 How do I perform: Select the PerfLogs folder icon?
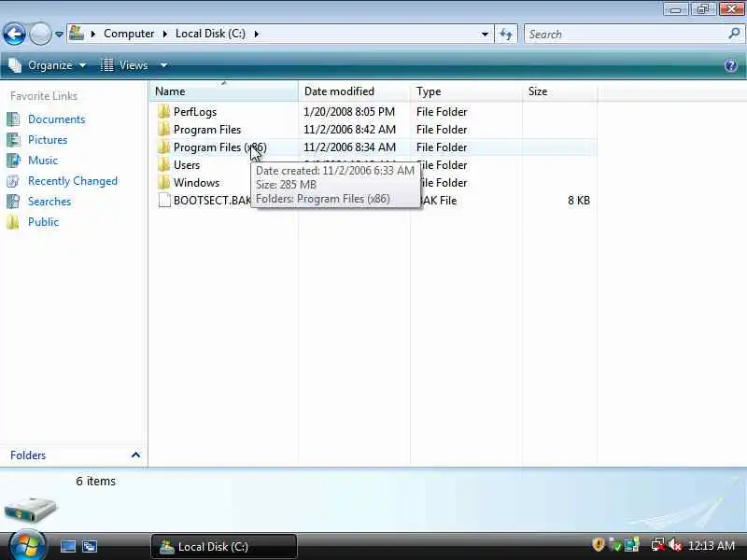pyautogui.click(x=164, y=111)
